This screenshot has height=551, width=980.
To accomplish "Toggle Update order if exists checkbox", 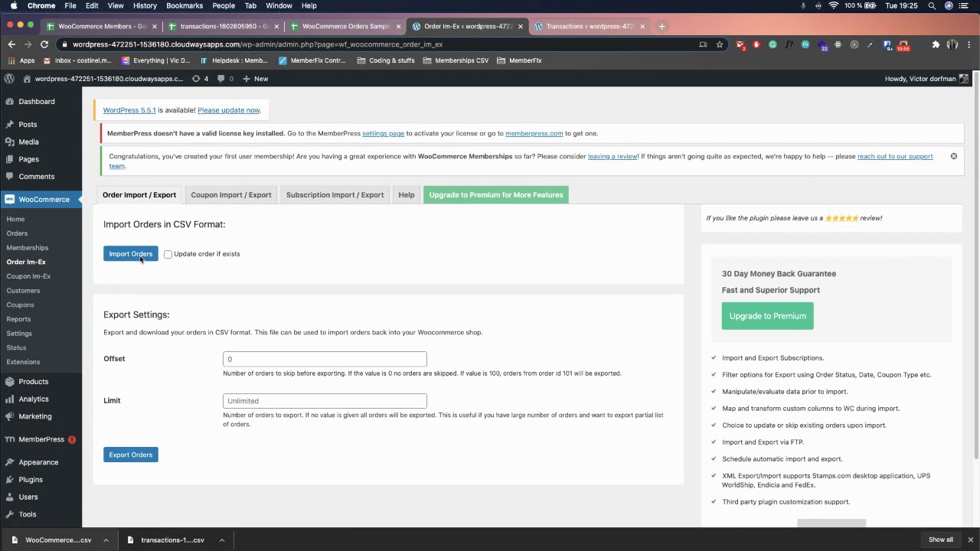I will point(168,254).
